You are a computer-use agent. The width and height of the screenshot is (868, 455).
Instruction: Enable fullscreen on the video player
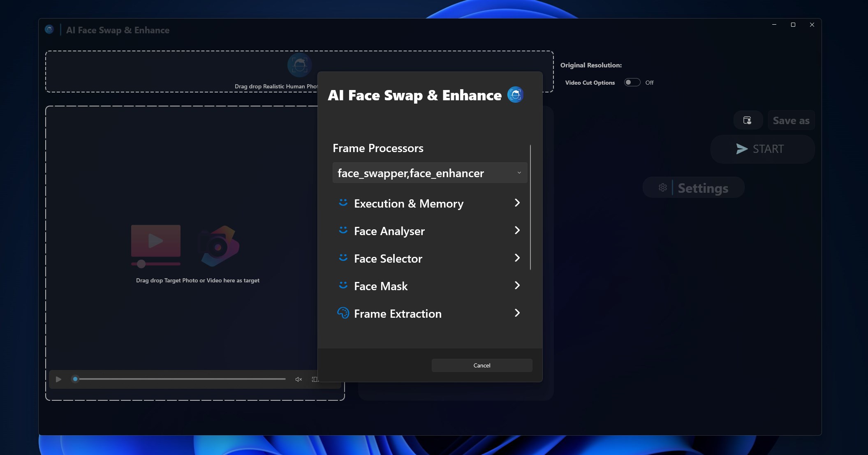315,379
